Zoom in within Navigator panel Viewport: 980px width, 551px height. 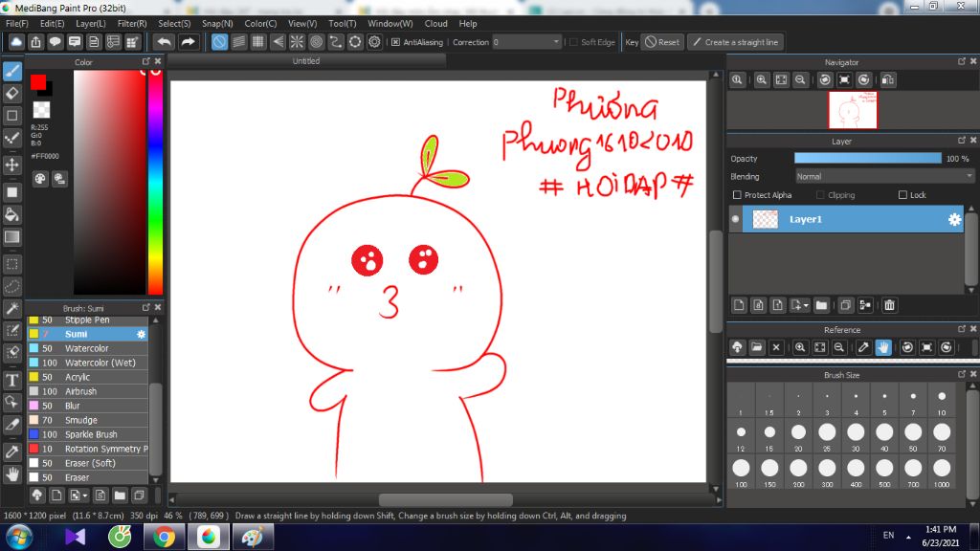click(761, 80)
